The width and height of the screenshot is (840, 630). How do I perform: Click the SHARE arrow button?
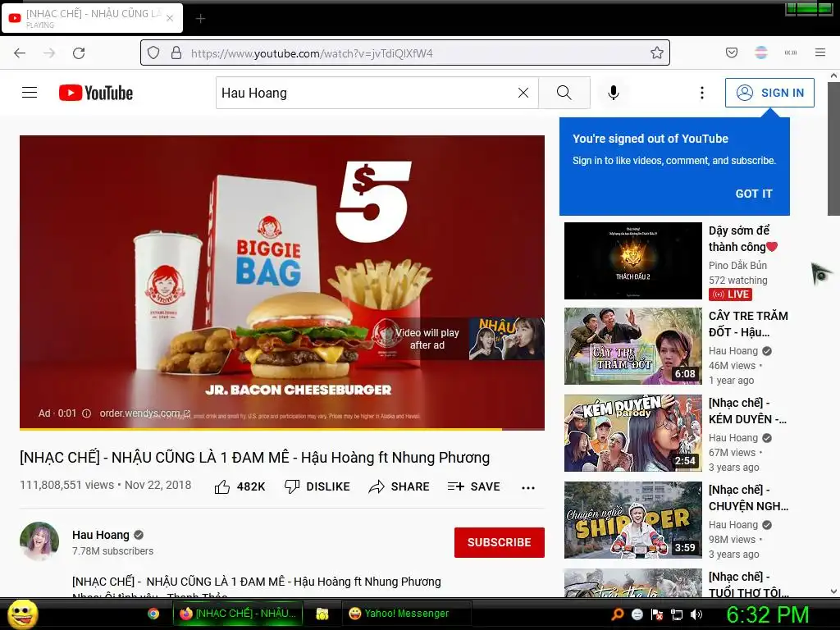click(x=399, y=486)
